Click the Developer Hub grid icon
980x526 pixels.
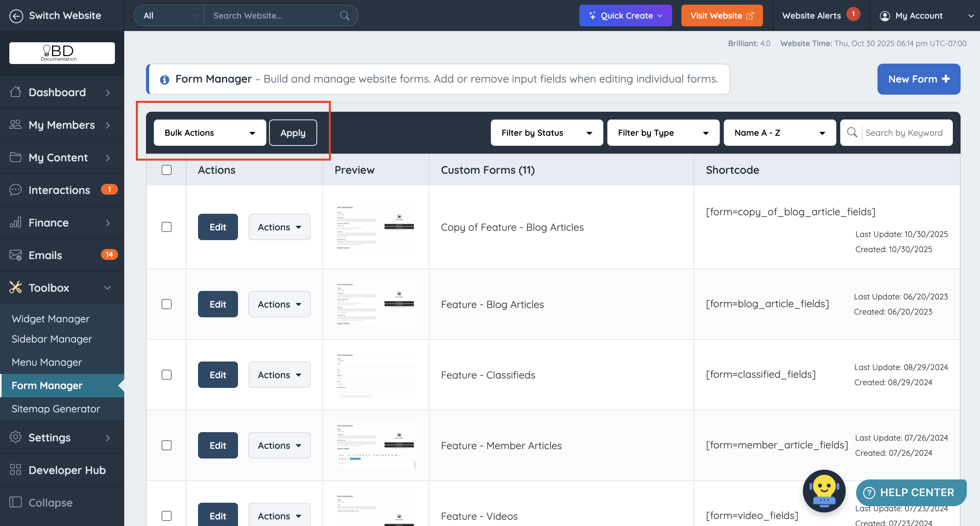16,470
